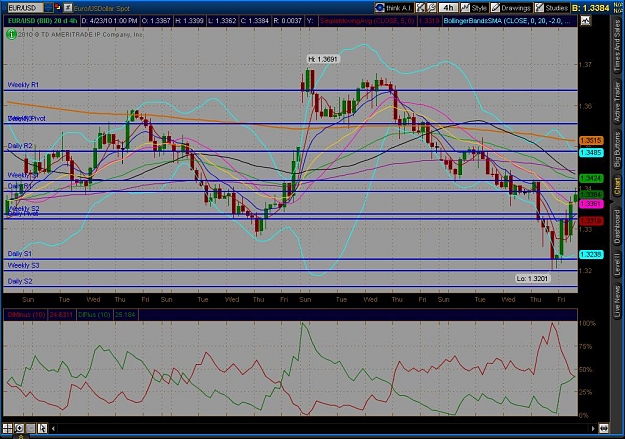Click the Daily S1 pivot line label
The width and height of the screenshot is (625, 439).
pos(20,254)
